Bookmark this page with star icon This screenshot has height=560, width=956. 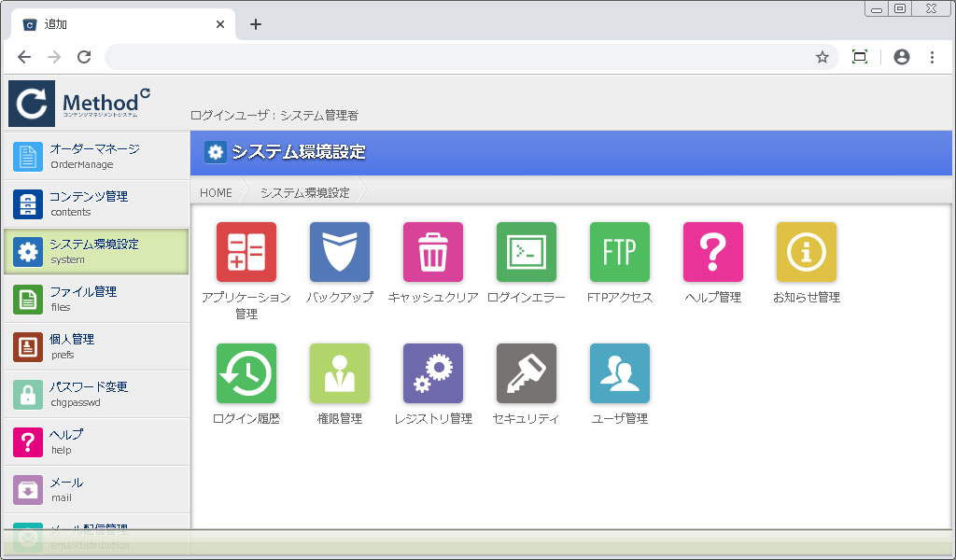click(822, 57)
